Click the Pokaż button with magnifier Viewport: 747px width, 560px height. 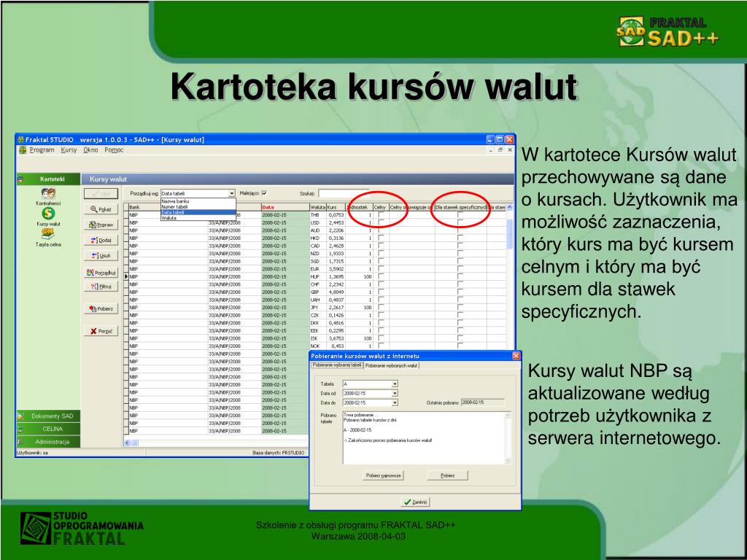tap(101, 209)
